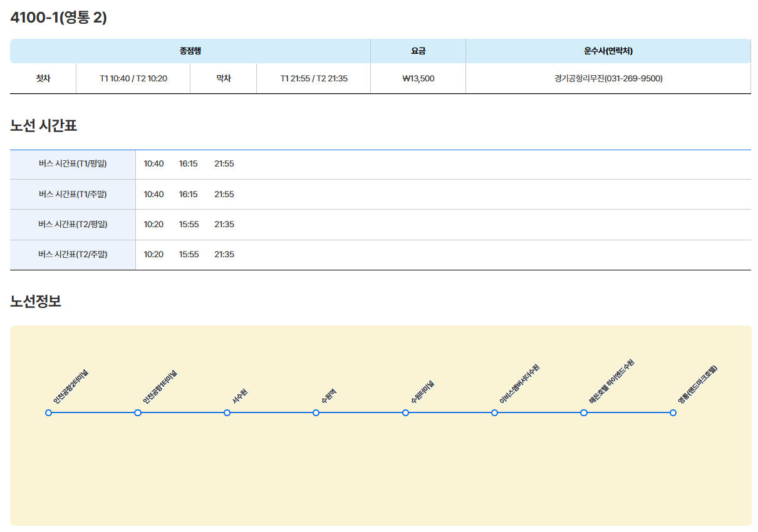Click 21:55 in the T1/평일 row
Image resolution: width=758 pixels, height=532 pixels.
tap(224, 164)
